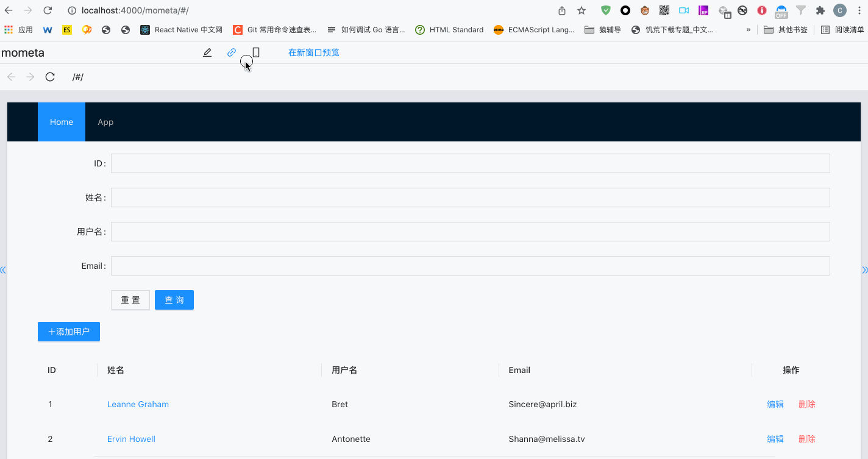Open the 其他书签 bookmarks folder
868x459 pixels.
786,29
